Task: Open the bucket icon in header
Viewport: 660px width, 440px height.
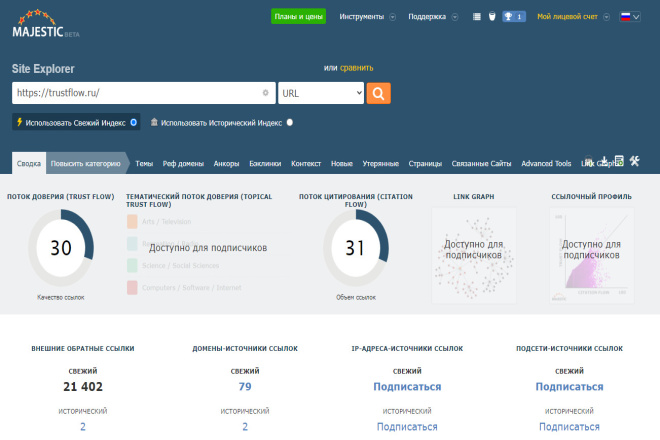Action: (492, 16)
